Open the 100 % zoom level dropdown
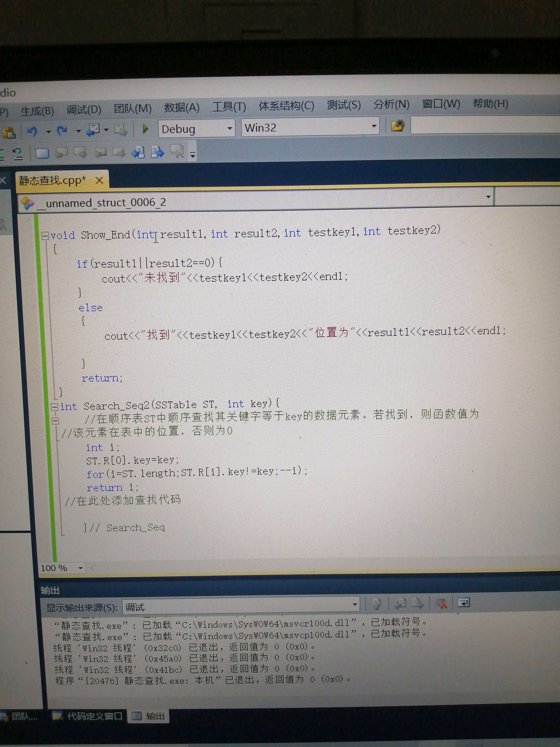This screenshot has width=560, height=747. point(80,568)
